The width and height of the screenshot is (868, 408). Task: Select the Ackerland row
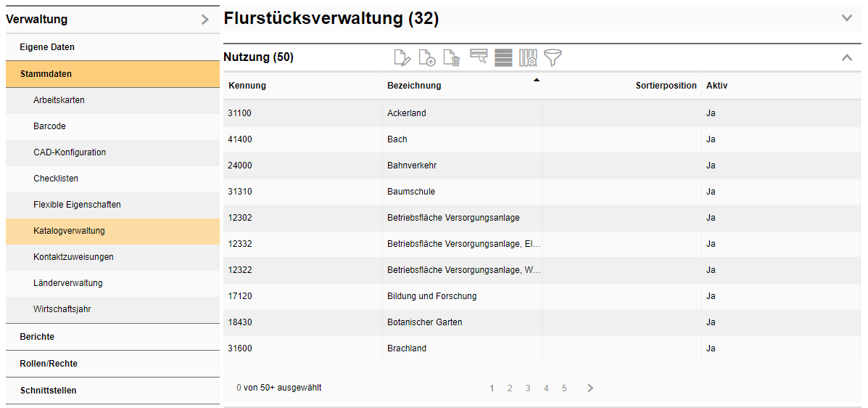(407, 113)
